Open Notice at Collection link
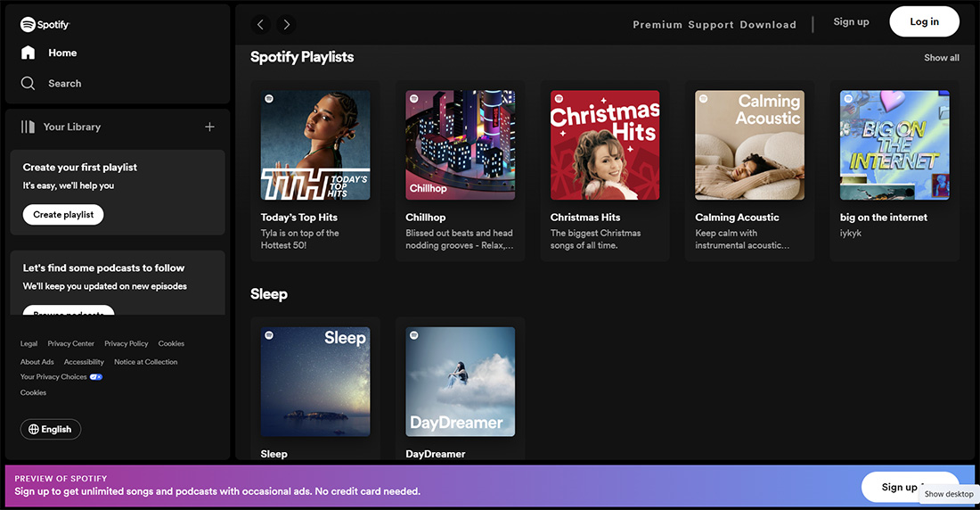Viewport: 980px width, 510px height. [145, 362]
